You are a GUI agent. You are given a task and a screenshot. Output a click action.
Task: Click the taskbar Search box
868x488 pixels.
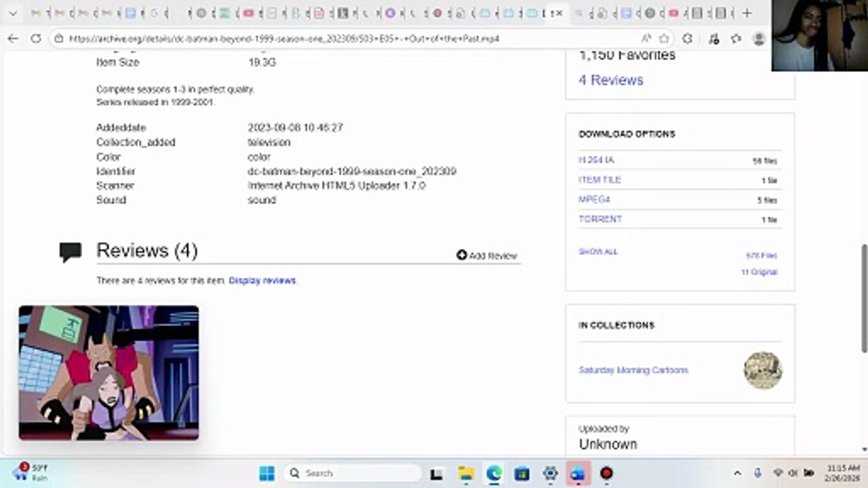coord(353,473)
